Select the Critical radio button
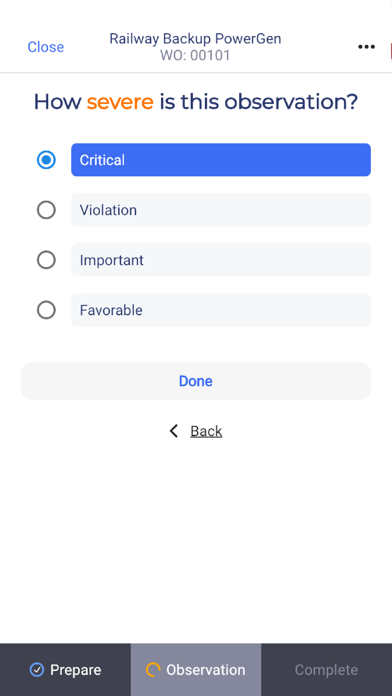The image size is (392, 696). 46,160
